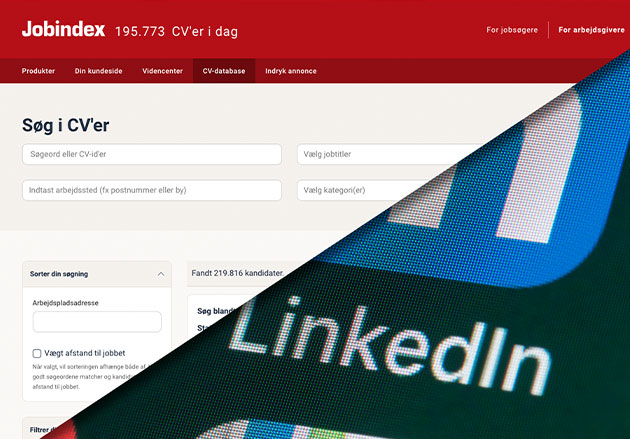Click the Indtast arbejdssted input field
This screenshot has height=439, width=630.
point(151,190)
